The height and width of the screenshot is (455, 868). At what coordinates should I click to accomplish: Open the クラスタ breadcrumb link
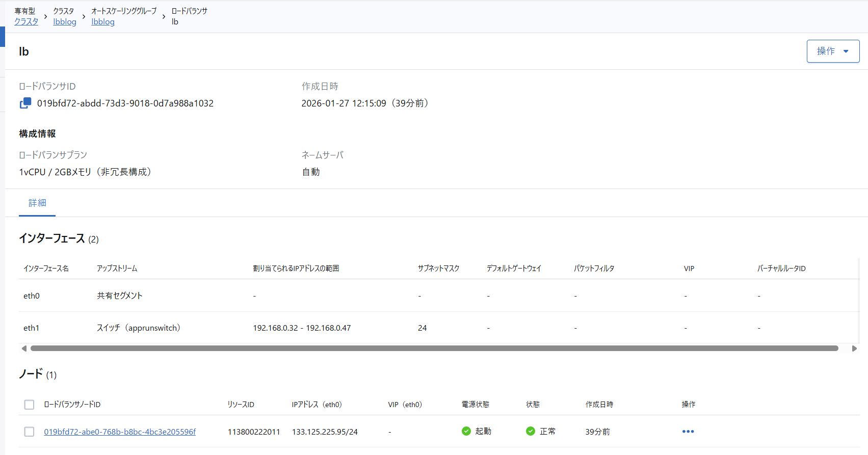click(x=26, y=22)
